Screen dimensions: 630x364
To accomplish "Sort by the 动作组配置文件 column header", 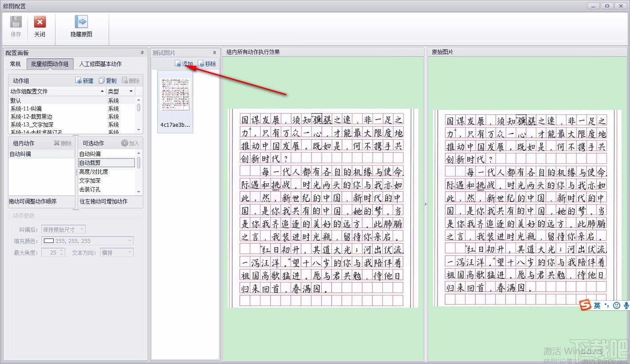I will click(x=57, y=91).
